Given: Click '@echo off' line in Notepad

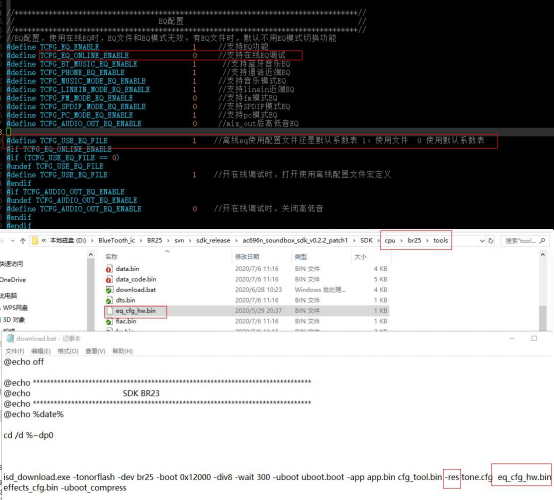Looking at the screenshot, I should click(24, 362).
